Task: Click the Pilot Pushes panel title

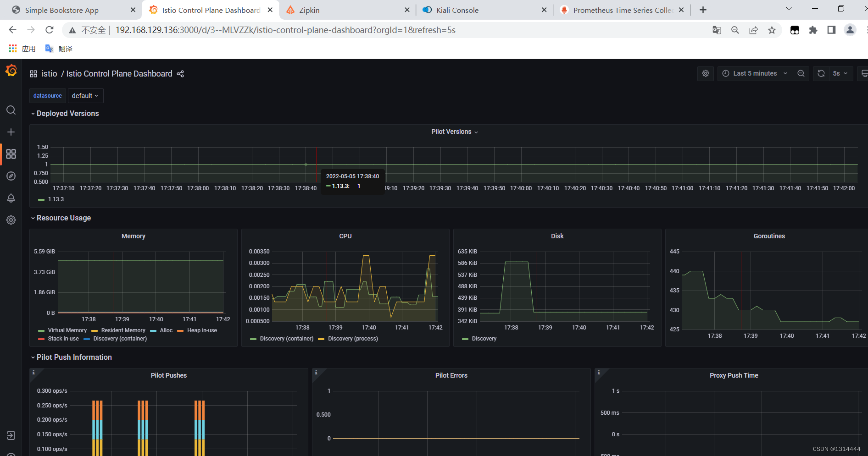Action: coord(169,376)
